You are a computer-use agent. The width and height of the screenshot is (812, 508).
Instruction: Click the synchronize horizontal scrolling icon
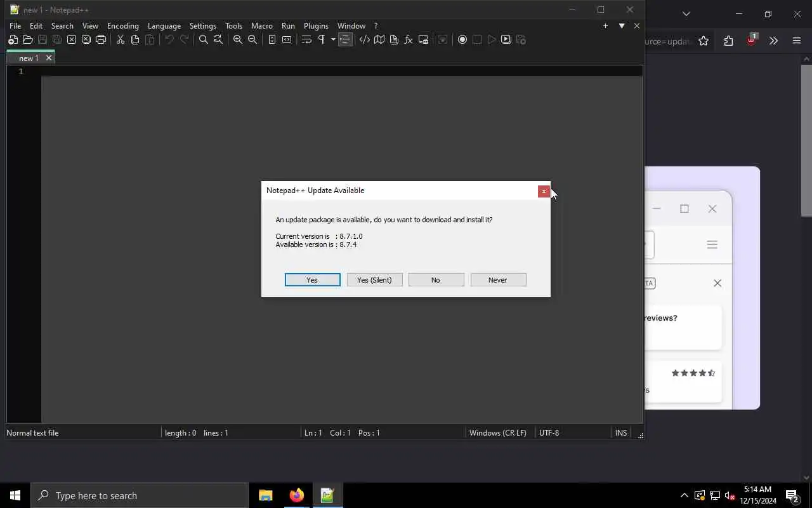287,39
